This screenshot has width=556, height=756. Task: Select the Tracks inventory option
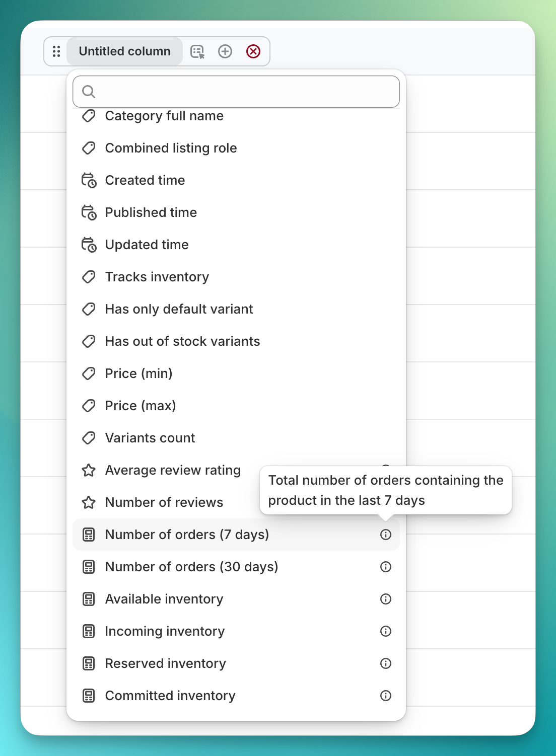pyautogui.click(x=157, y=277)
